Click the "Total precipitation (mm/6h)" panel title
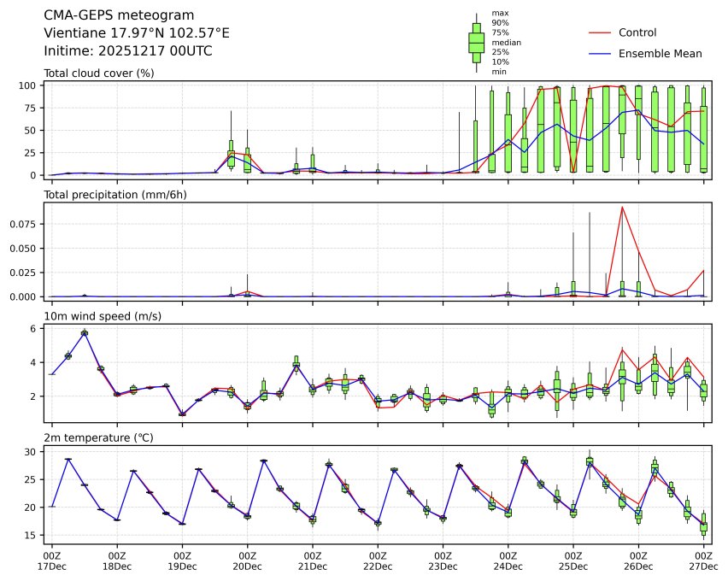Viewport: 728px width, 581px height. pos(114,195)
